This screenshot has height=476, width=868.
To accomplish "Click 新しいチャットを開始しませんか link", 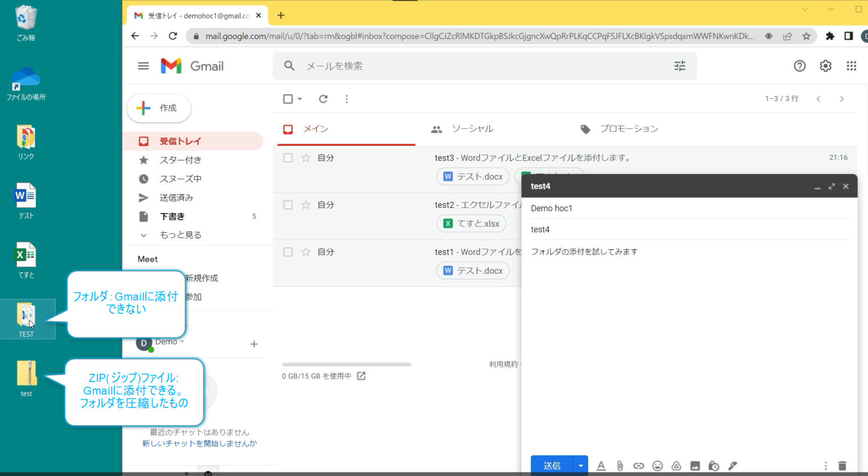I will point(199,443).
